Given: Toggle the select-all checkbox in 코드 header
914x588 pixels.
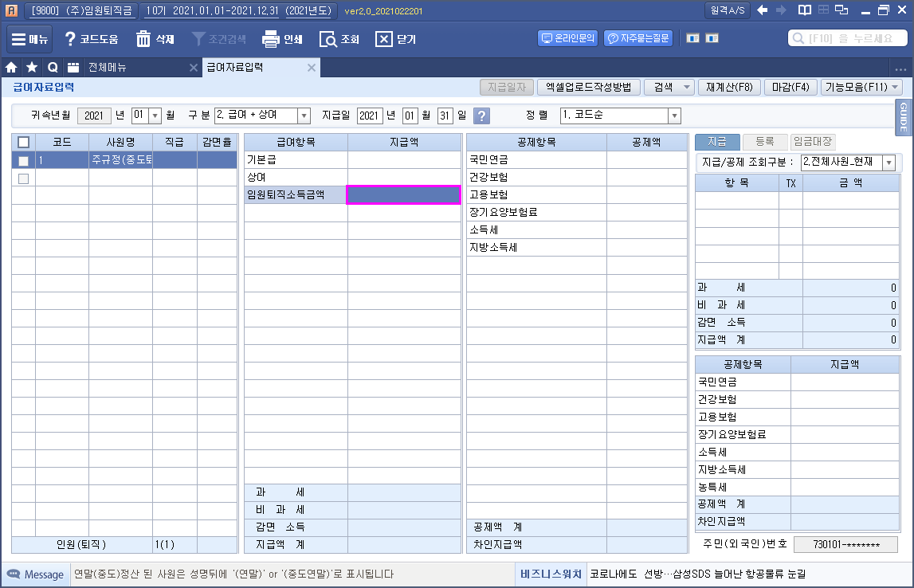Looking at the screenshot, I should tap(23, 142).
